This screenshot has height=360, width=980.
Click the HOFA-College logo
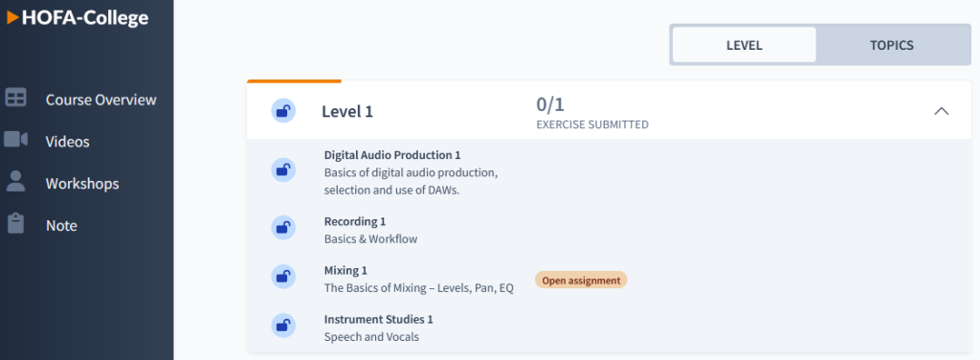[78, 18]
